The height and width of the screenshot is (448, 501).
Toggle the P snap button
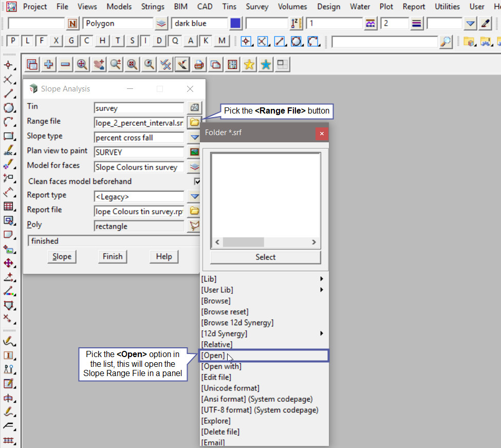(x=13, y=41)
